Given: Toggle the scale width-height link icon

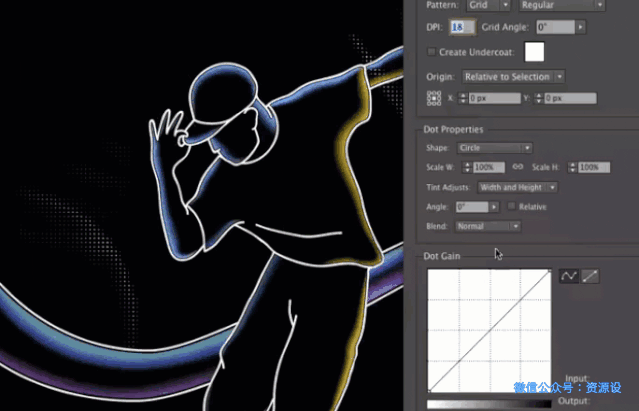Looking at the screenshot, I should [518, 167].
